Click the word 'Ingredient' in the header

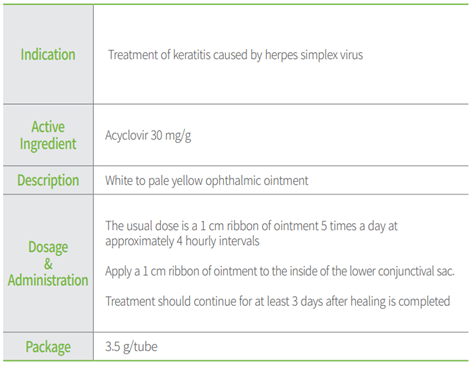48,144
